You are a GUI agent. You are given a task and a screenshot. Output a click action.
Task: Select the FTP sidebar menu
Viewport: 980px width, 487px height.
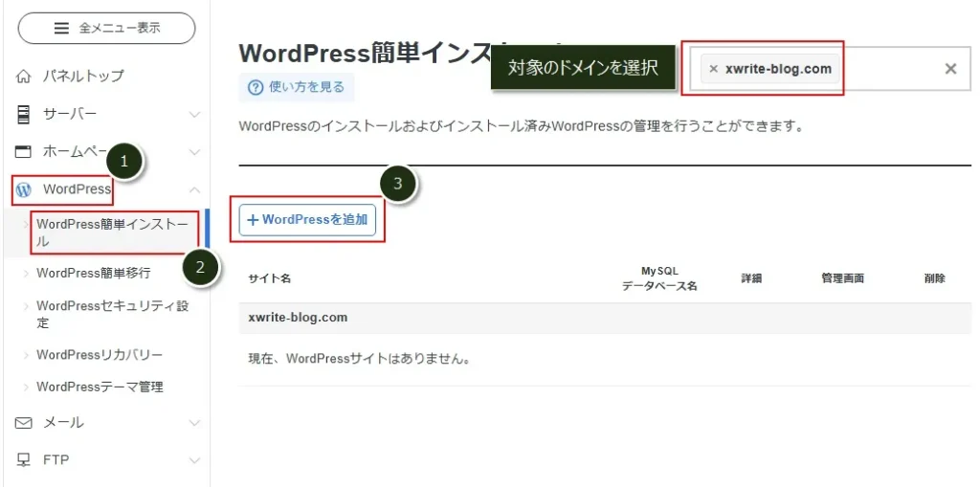point(56,460)
